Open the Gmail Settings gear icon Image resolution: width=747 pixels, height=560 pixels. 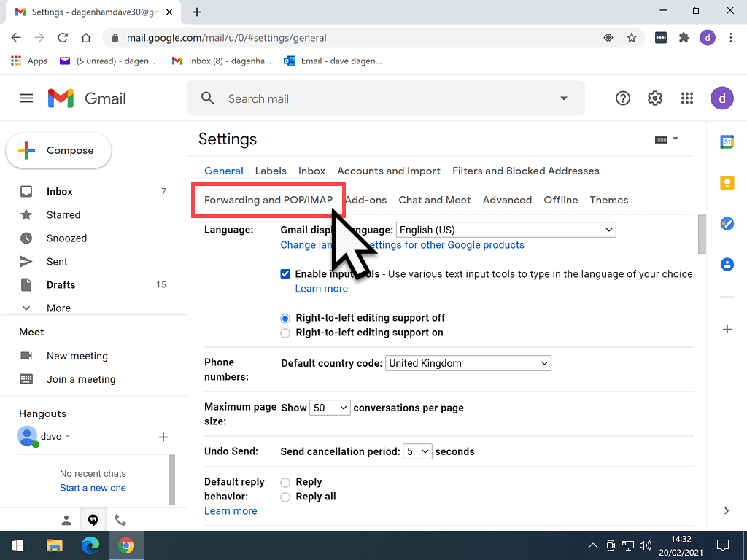[x=654, y=98]
